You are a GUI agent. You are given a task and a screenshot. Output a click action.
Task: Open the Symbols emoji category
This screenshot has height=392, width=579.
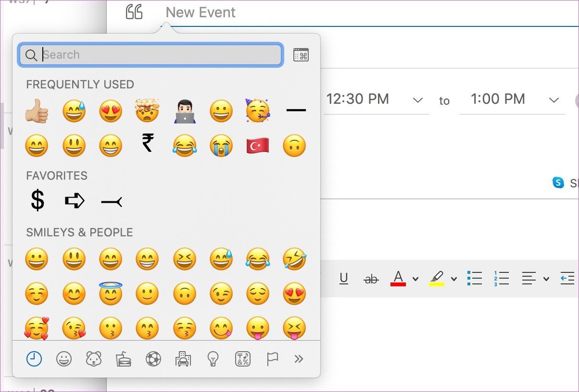[x=242, y=358]
